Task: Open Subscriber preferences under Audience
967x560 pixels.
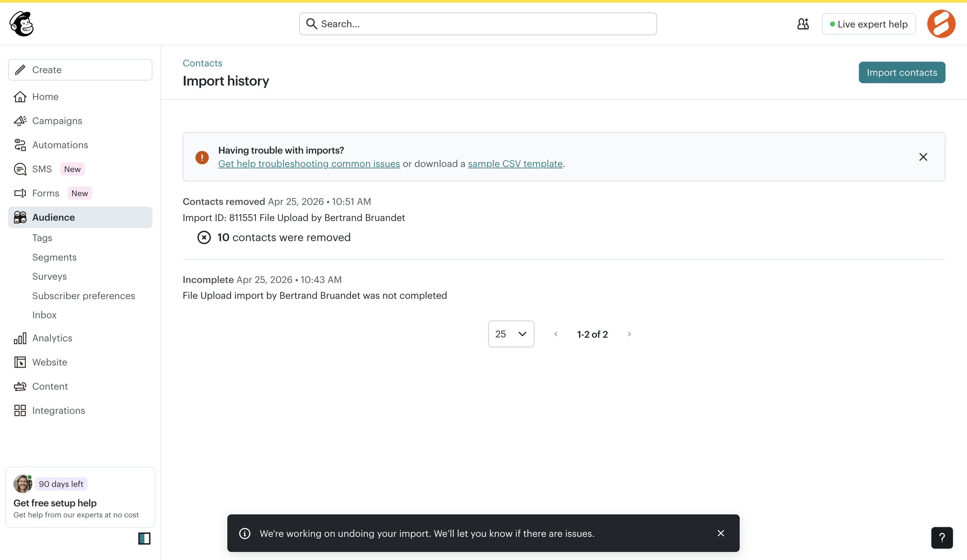Action: tap(83, 296)
